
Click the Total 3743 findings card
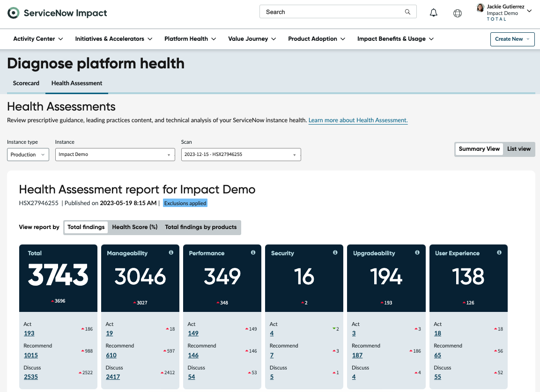(58, 278)
